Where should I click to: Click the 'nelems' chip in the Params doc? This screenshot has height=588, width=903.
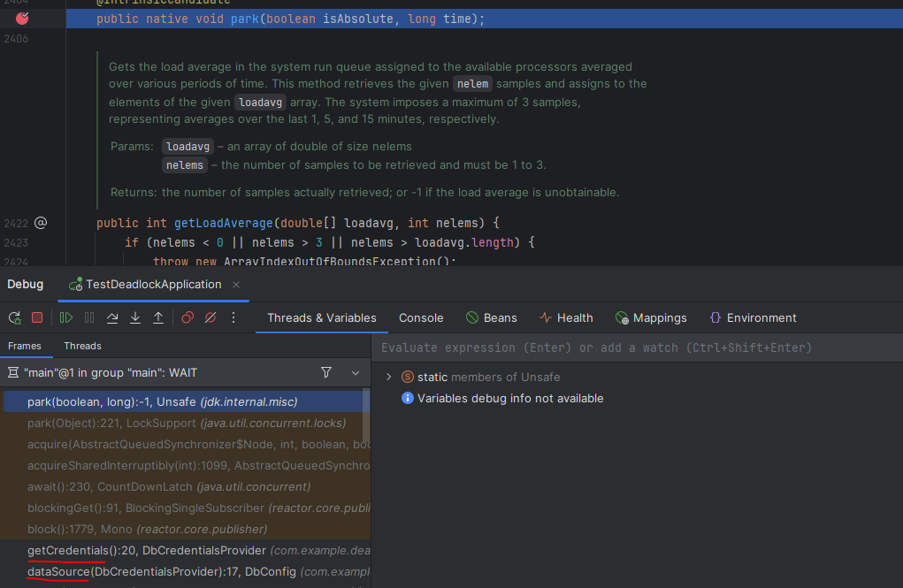pos(184,165)
